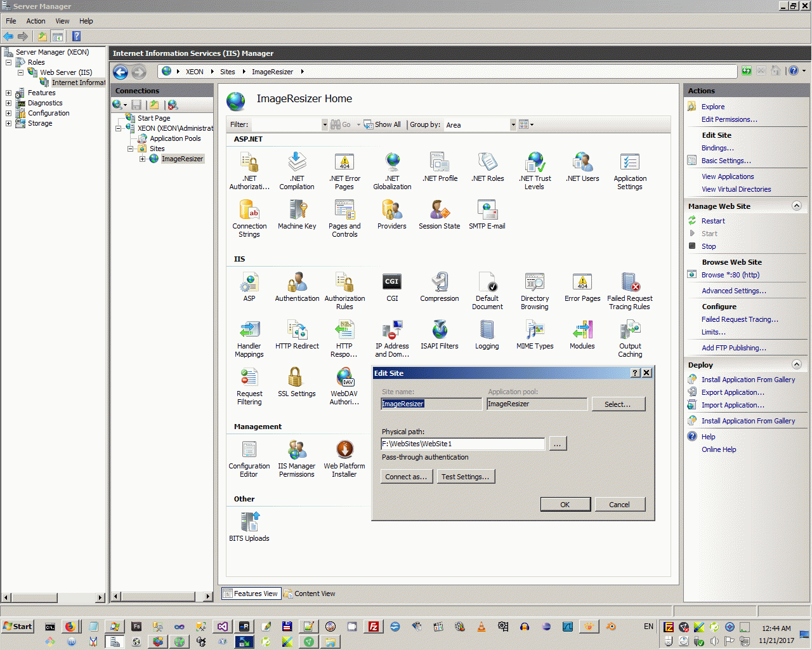Expand the Storage tree node
The image size is (812, 650).
tap(8, 123)
